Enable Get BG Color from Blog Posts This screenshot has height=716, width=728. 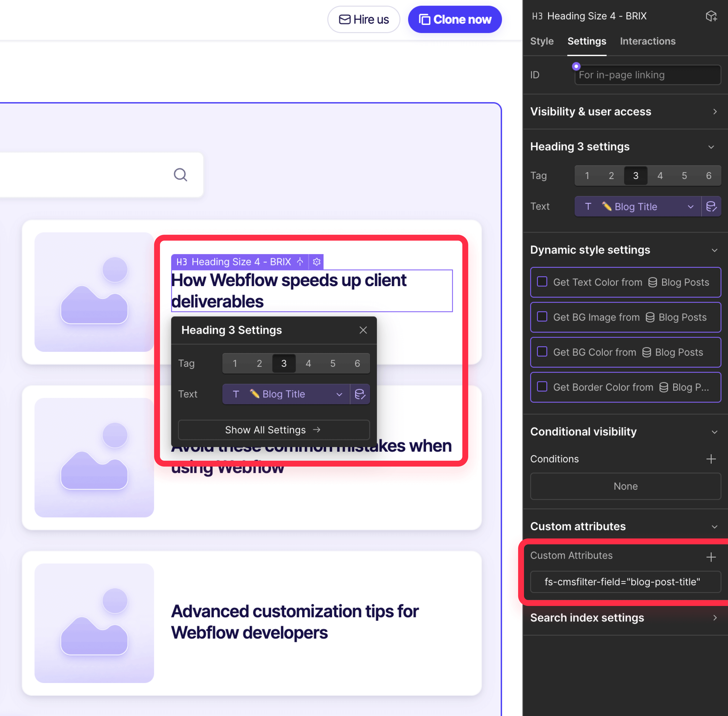tap(542, 352)
